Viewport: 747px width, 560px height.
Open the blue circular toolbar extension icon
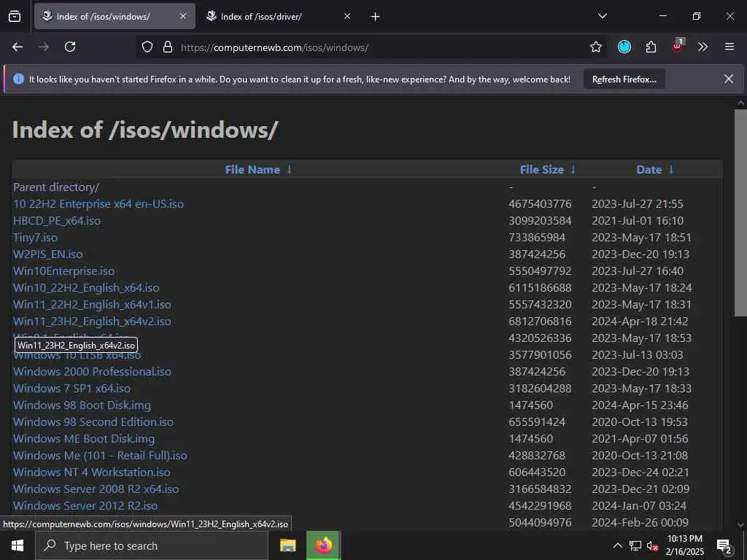point(624,47)
